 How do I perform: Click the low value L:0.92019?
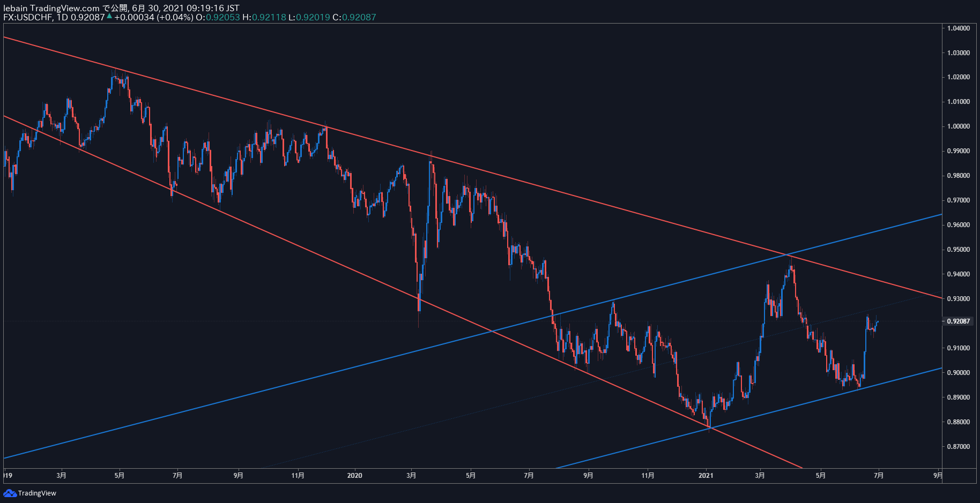(309, 17)
